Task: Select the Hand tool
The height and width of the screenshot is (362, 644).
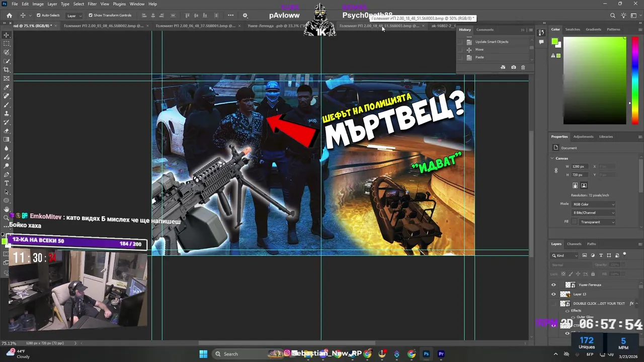Action: tap(7, 209)
